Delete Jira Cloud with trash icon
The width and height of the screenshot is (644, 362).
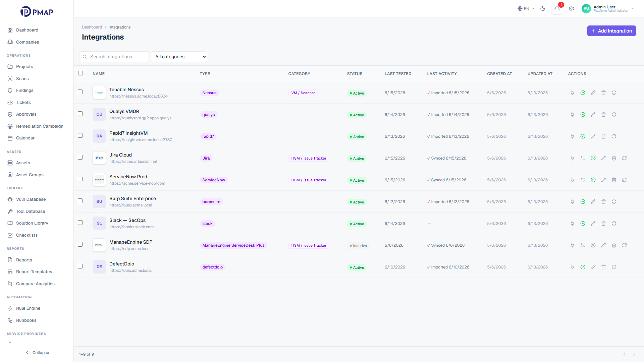point(614,158)
